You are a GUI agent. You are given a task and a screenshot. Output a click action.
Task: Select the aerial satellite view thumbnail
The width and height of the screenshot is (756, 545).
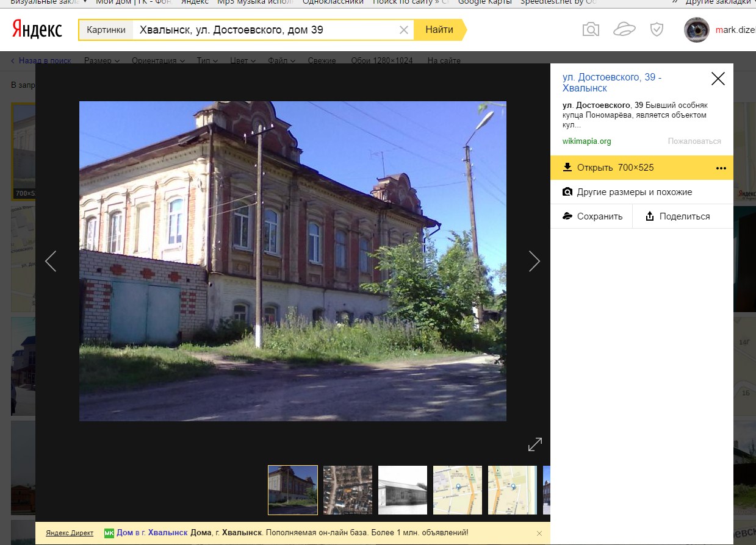348,490
